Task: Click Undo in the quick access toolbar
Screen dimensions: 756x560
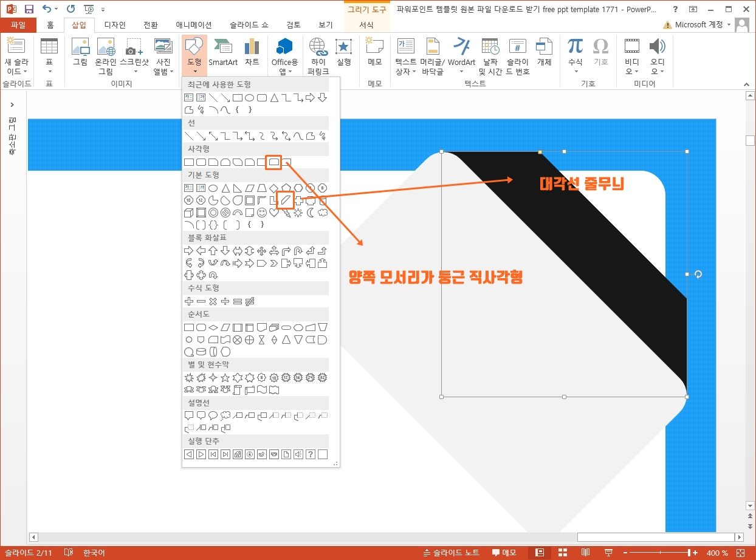Action: pyautogui.click(x=47, y=9)
